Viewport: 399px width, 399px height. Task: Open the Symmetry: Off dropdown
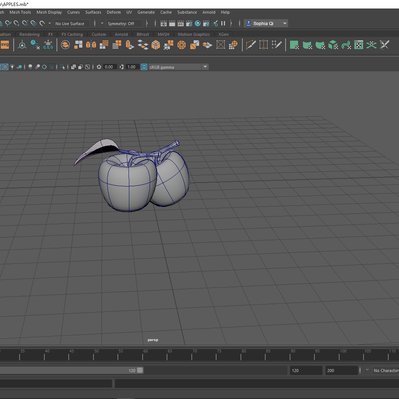pyautogui.click(x=124, y=23)
